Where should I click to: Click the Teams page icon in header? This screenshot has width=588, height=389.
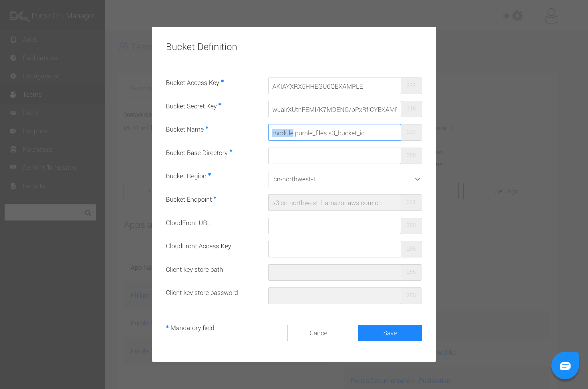(123, 47)
